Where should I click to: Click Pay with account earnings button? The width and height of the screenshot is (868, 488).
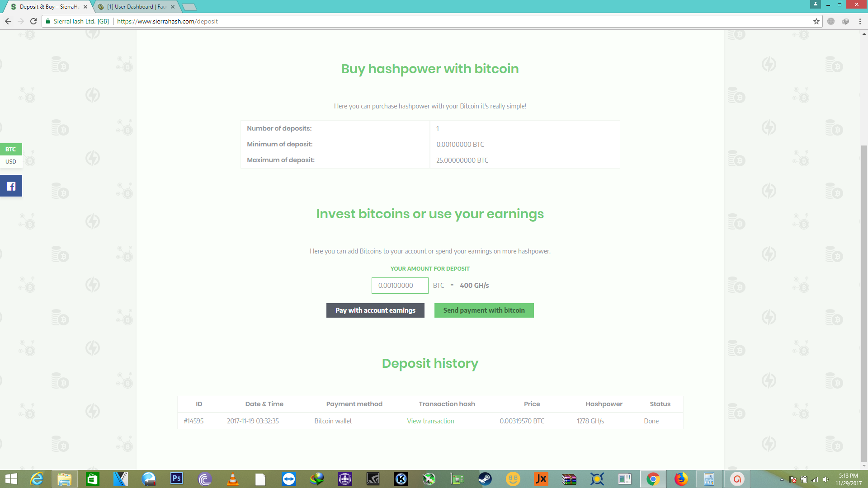pos(375,310)
